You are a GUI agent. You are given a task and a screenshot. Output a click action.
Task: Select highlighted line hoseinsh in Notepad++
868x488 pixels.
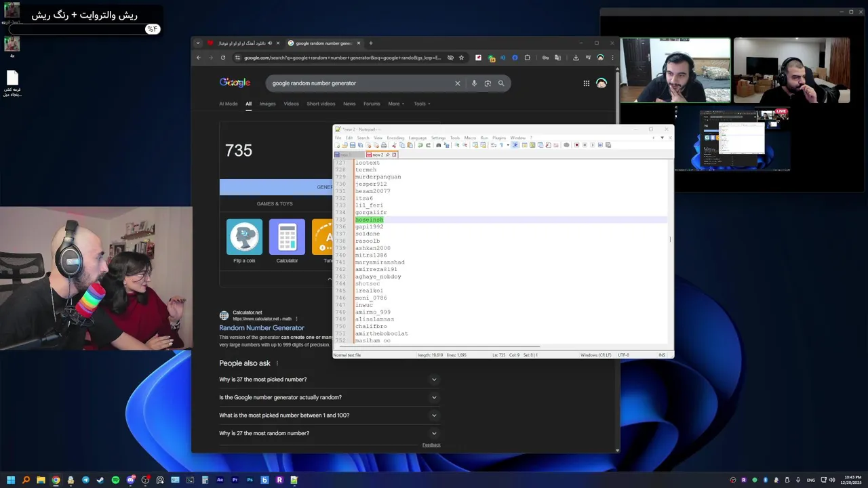coord(369,220)
